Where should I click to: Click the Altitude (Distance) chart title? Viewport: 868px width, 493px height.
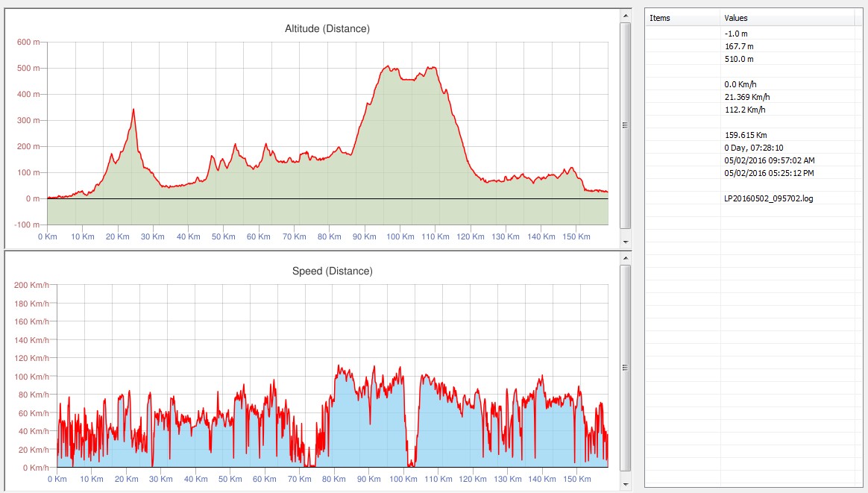click(x=327, y=29)
